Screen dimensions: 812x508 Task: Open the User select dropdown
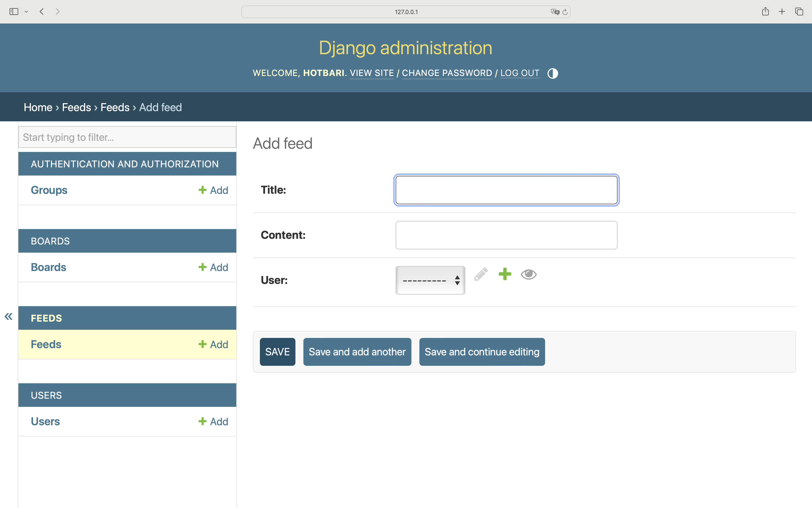[430, 280]
